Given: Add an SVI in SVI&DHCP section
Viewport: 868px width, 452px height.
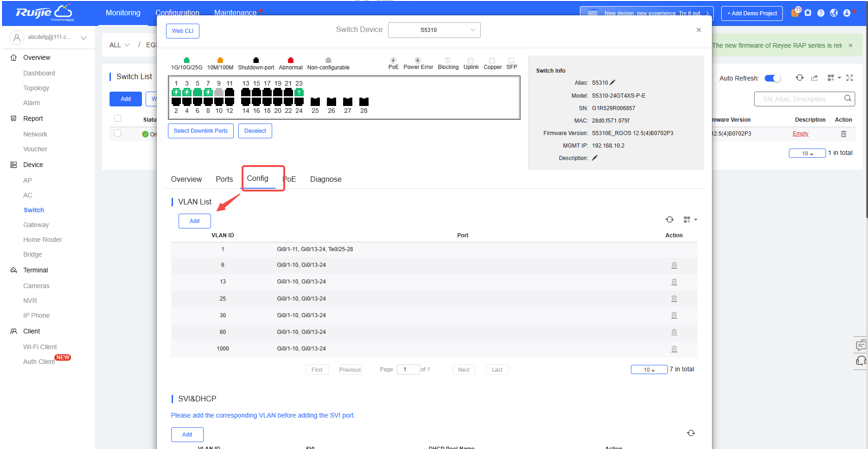Looking at the screenshot, I should click(x=187, y=434).
